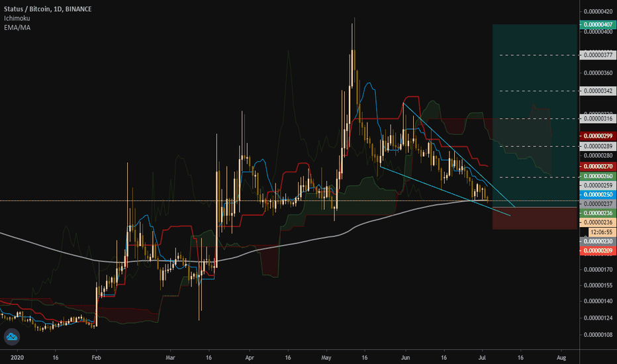
Task: Click the May label on time axis
Action: coord(326,357)
